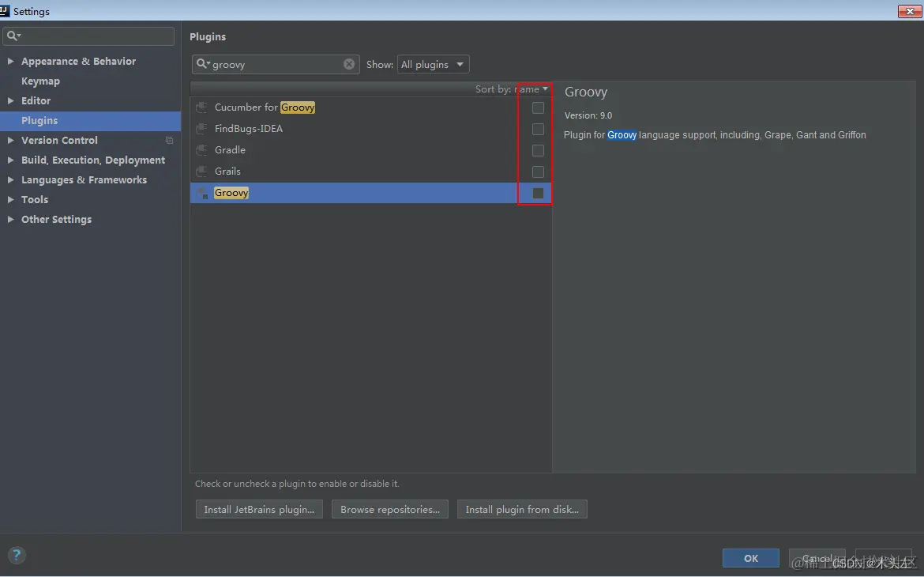Expand the Other Settings node
Image resolution: width=924 pixels, height=577 pixels.
pos(10,219)
